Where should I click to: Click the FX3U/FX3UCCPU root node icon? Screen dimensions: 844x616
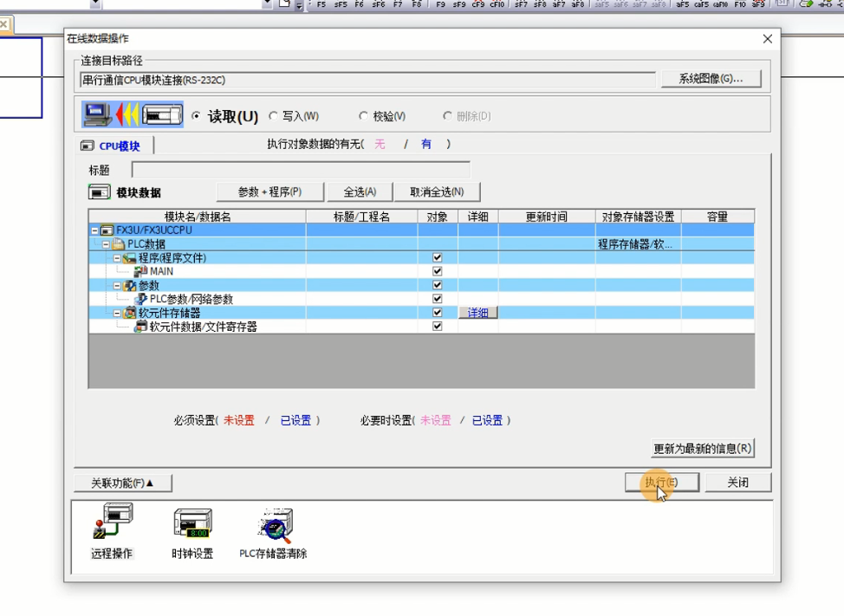tap(107, 230)
